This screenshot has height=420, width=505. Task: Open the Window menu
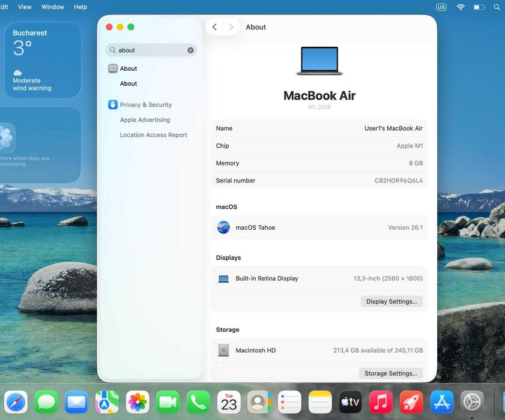[x=52, y=7]
